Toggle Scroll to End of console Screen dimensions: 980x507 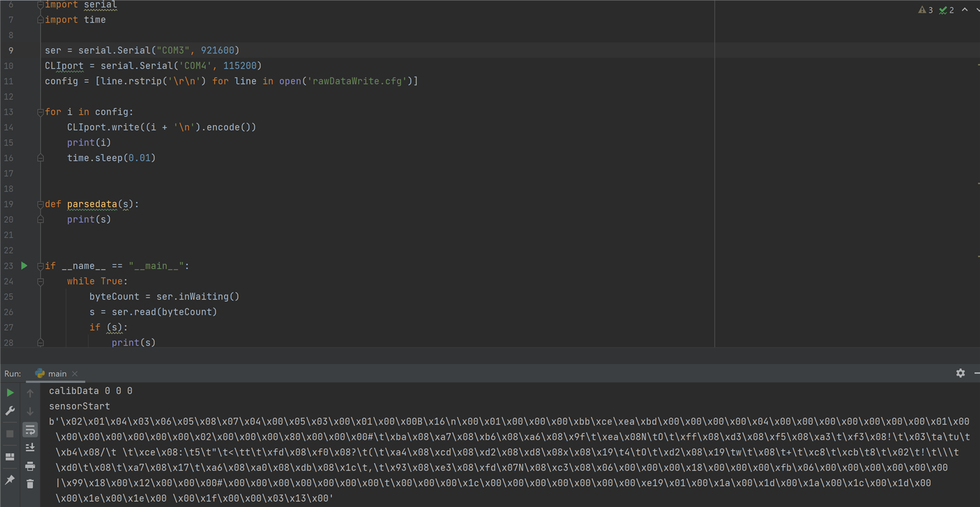point(30,448)
